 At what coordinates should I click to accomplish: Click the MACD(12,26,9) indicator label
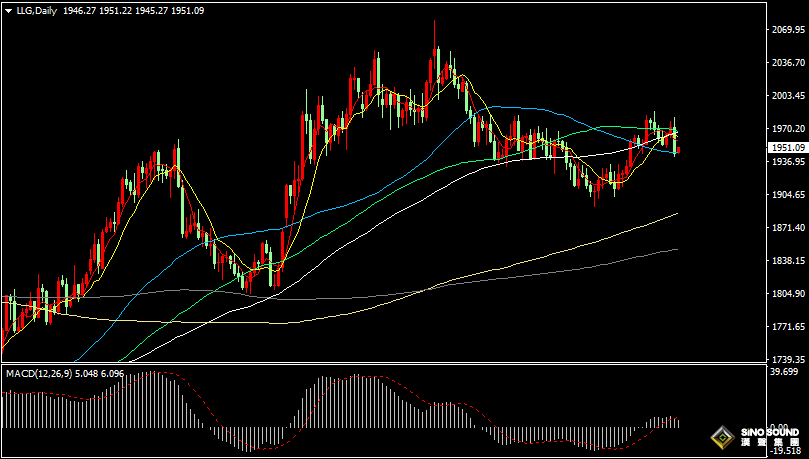coord(39,373)
